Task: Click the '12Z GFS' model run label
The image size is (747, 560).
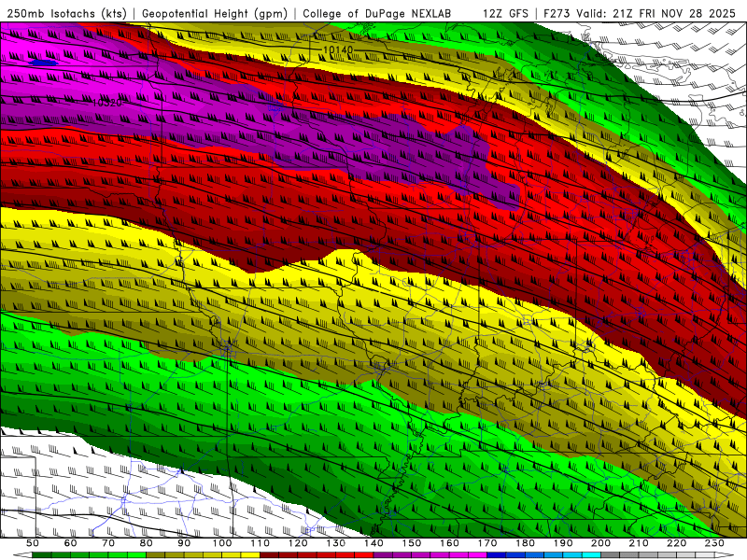Action: 505,13
